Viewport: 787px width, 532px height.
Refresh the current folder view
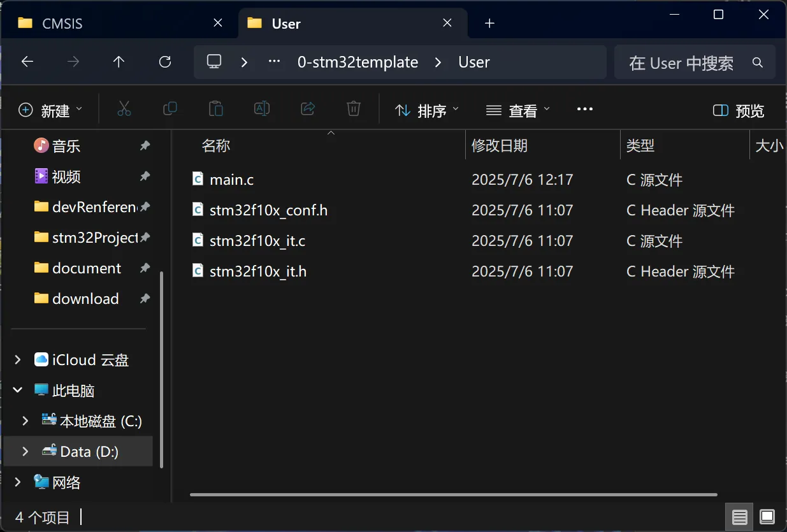pos(165,62)
